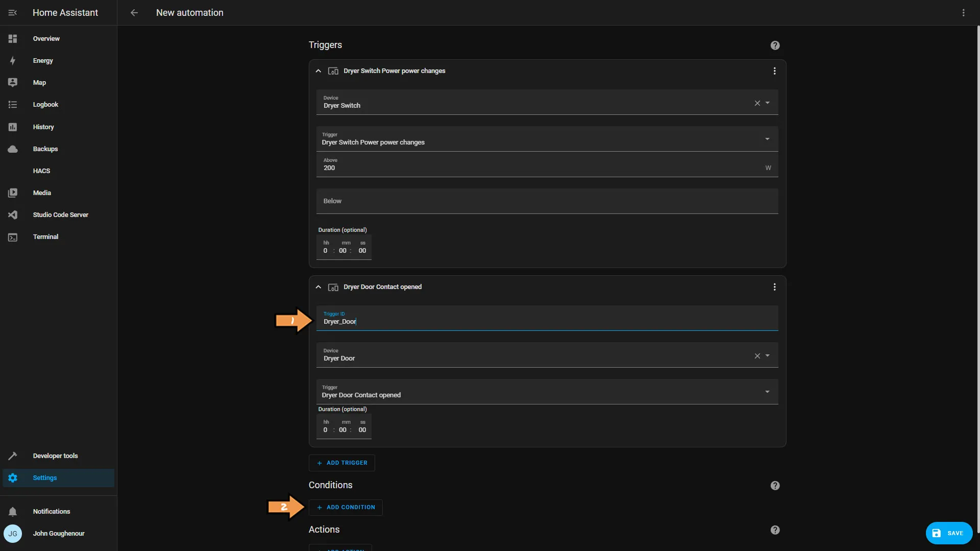Click the Terminal console icon
This screenshot has width=980, height=551.
pyautogui.click(x=13, y=237)
